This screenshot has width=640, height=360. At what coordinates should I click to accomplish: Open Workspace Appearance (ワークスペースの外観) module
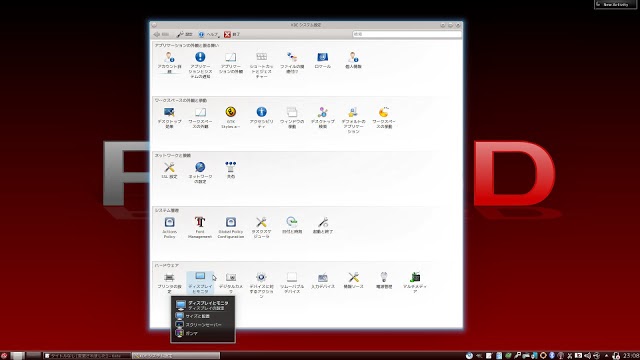coord(200,118)
